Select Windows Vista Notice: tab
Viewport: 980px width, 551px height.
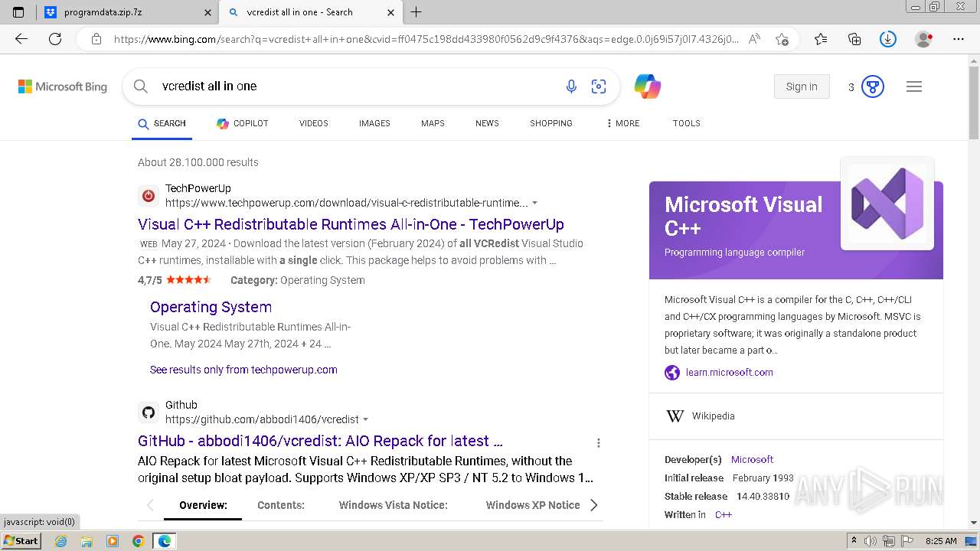tap(394, 505)
